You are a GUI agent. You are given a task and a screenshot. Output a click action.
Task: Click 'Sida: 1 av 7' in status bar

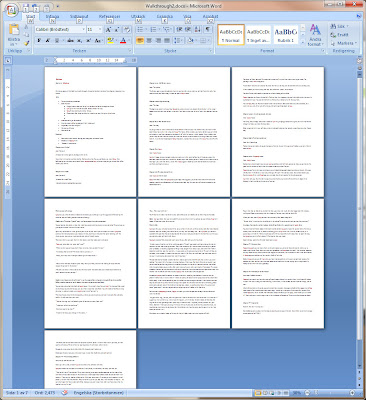pyautogui.click(x=17, y=393)
